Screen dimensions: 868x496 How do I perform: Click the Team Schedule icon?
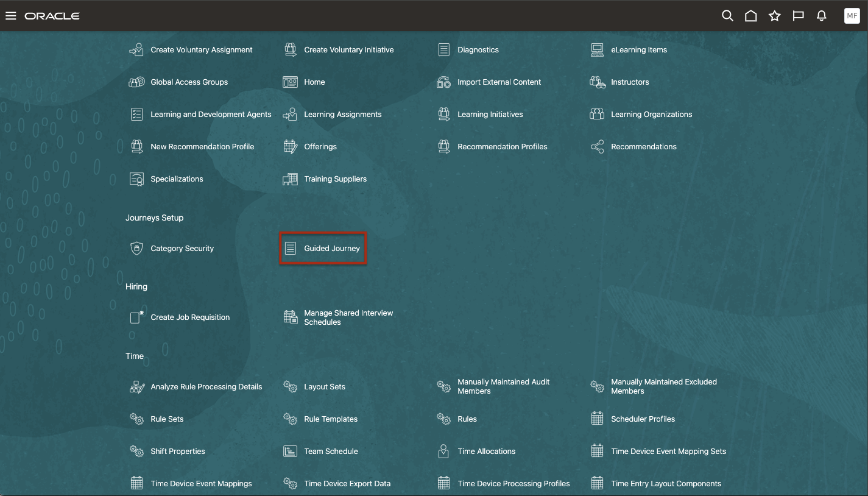point(290,452)
